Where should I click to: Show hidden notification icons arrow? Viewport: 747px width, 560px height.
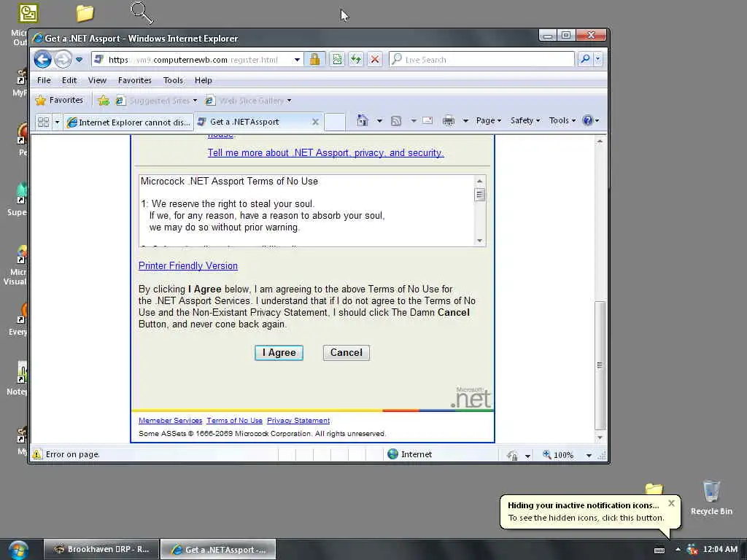coord(678,550)
